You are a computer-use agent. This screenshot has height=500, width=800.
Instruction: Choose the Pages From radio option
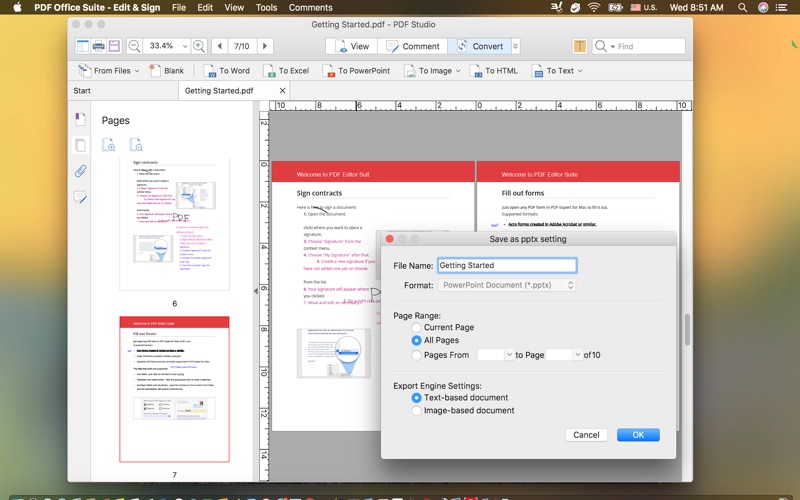tap(417, 355)
